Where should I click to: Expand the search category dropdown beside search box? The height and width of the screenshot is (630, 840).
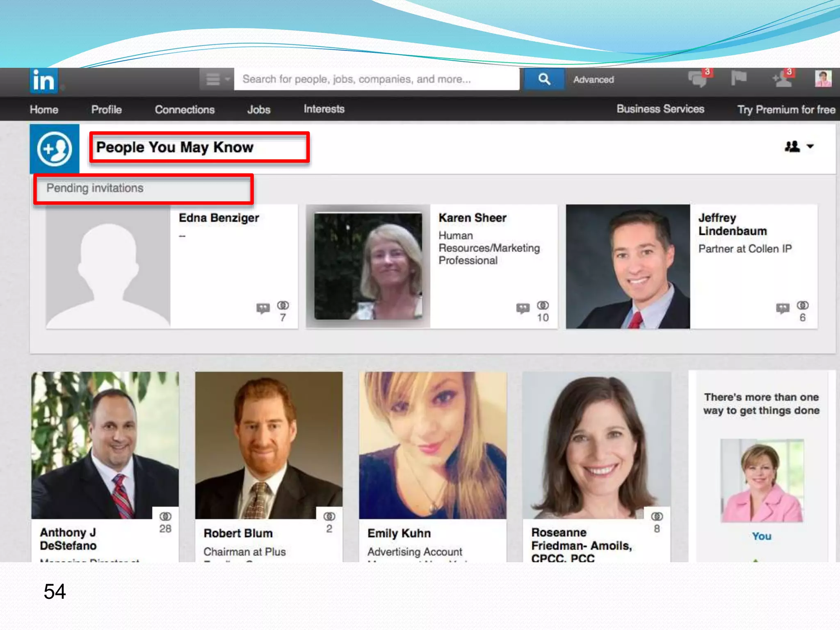click(x=217, y=79)
